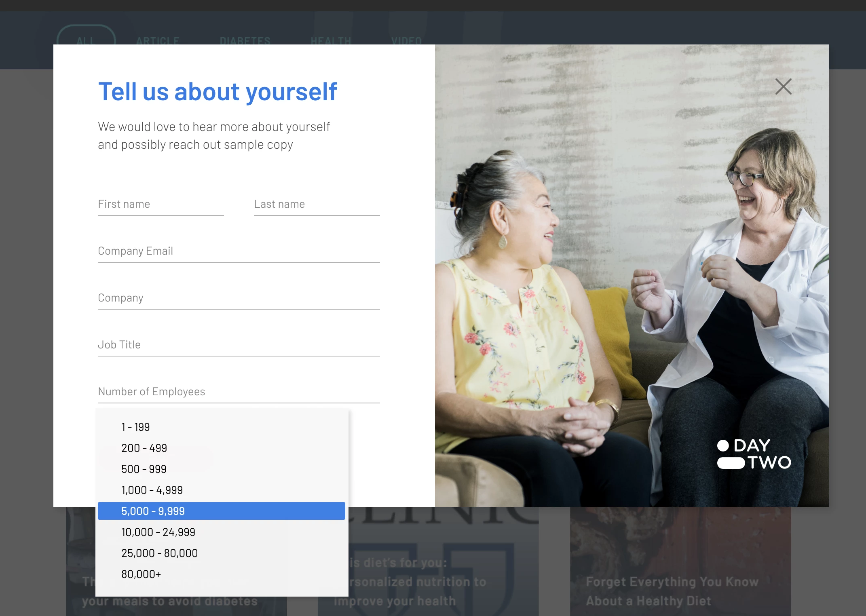Switch to the ARTICLE filter tab
Screen dimensions: 866x616
pyautogui.click(x=158, y=40)
